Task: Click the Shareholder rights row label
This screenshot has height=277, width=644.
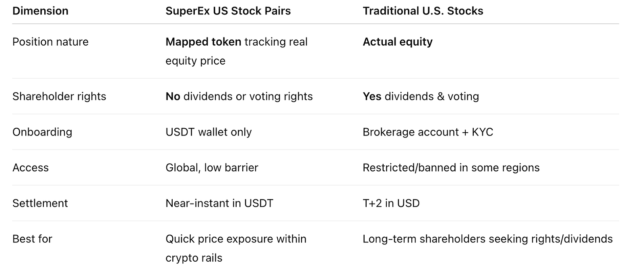Action: click(59, 96)
